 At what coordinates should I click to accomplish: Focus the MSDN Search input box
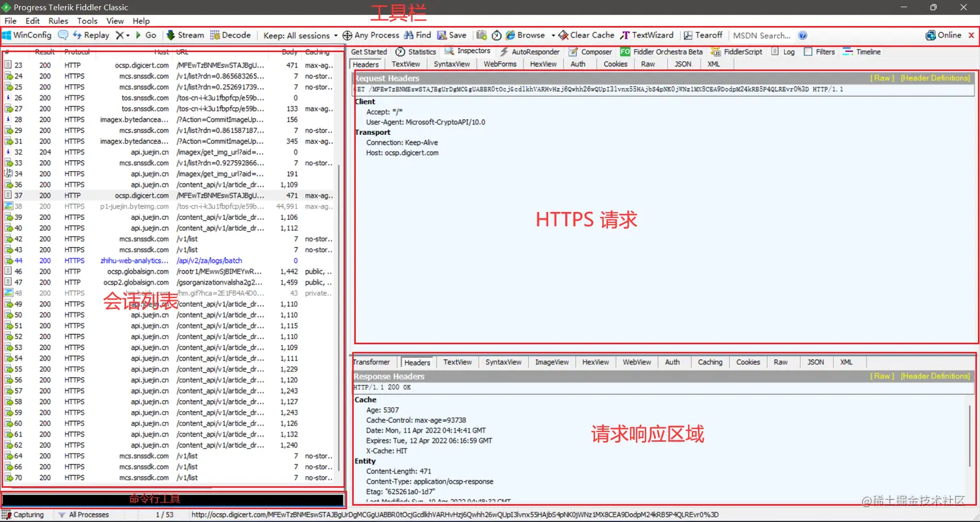763,36
